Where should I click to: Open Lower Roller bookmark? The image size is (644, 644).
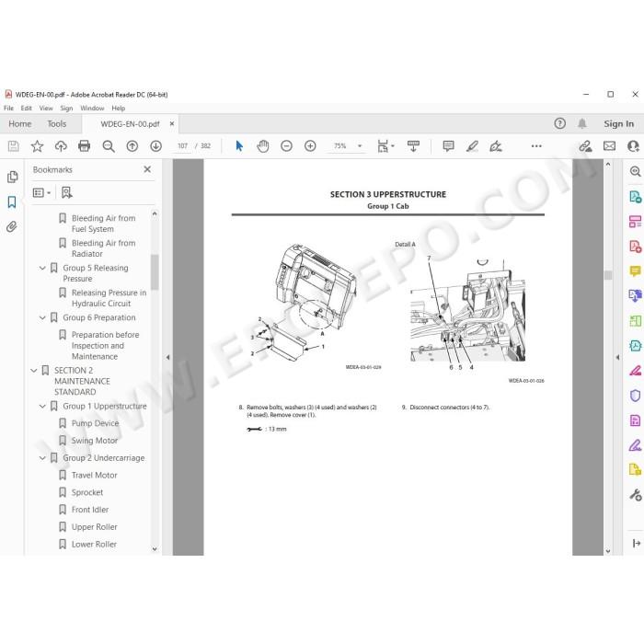[94, 545]
